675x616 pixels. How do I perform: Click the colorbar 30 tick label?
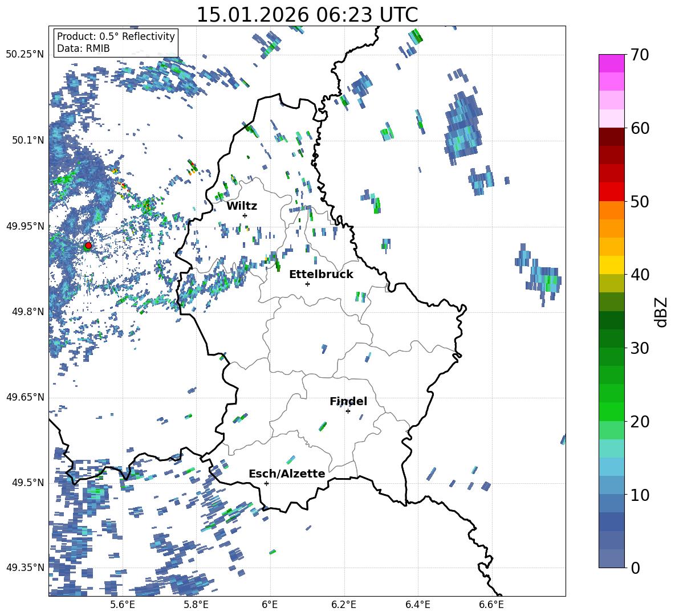(x=640, y=348)
